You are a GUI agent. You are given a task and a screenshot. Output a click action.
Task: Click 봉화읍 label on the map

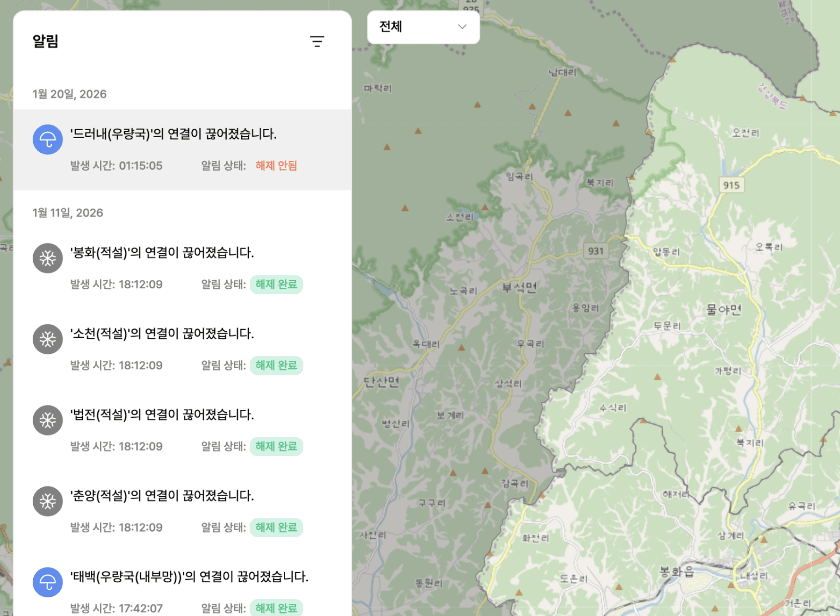click(x=676, y=572)
